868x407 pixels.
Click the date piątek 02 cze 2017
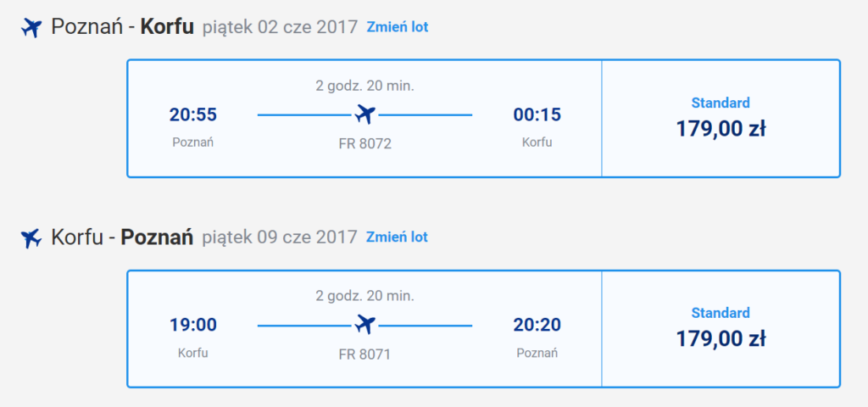(280, 27)
